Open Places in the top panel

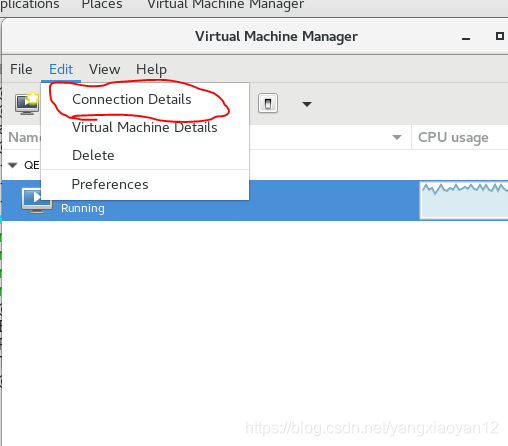coord(102,5)
